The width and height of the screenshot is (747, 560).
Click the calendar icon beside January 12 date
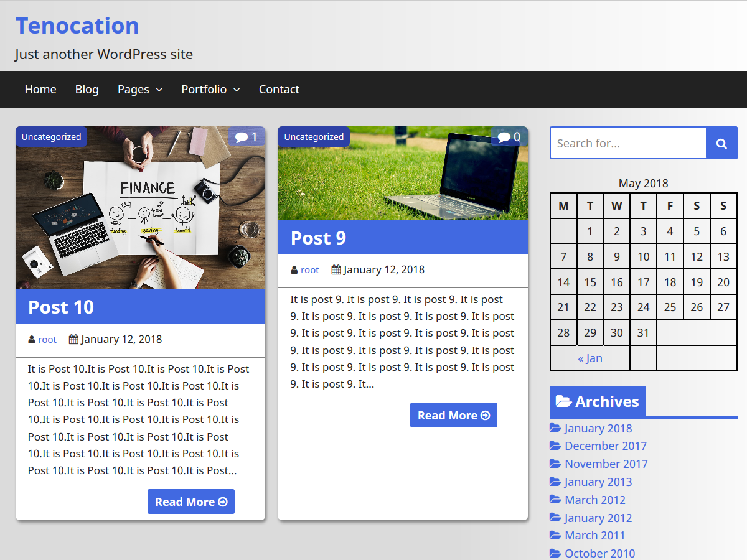pyautogui.click(x=74, y=339)
